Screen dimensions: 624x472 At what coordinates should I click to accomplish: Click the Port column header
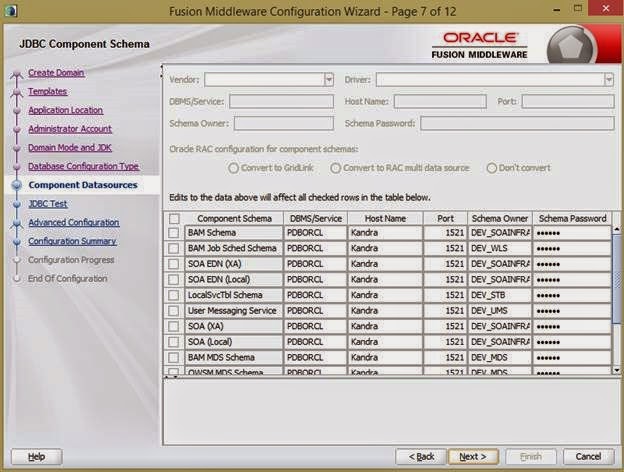tap(445, 218)
